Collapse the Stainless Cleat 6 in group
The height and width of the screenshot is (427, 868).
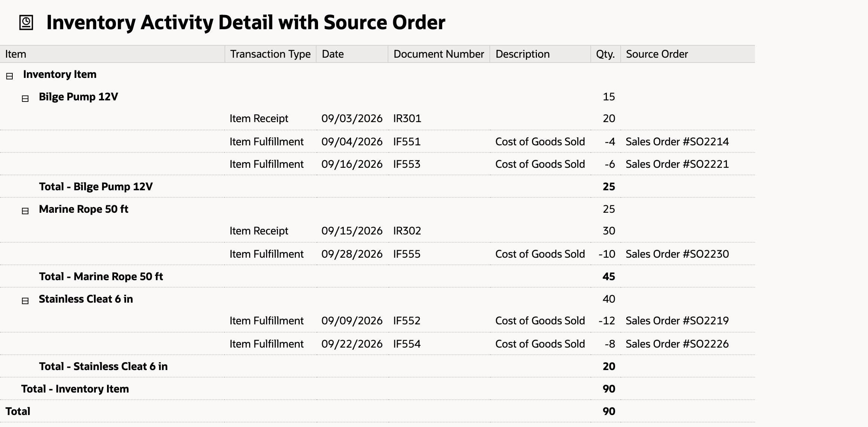25,301
